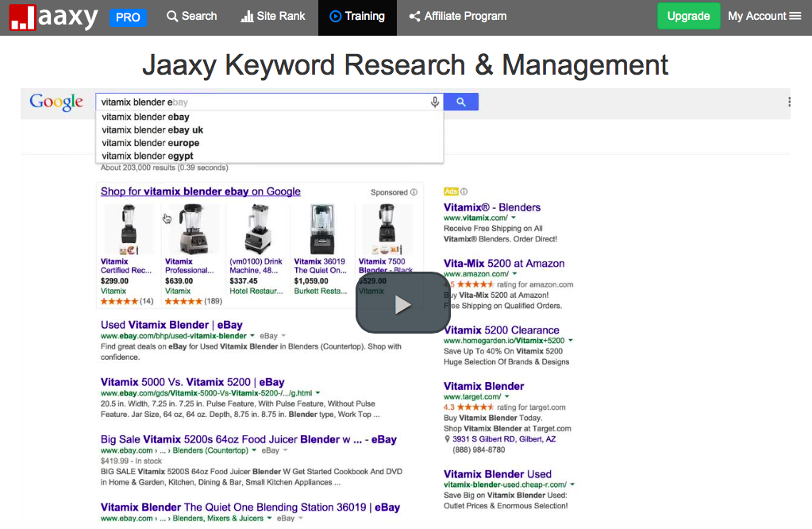Open the "Vitamix 5200 Clearance" ad
This screenshot has height=529, width=812.
tap(502, 330)
